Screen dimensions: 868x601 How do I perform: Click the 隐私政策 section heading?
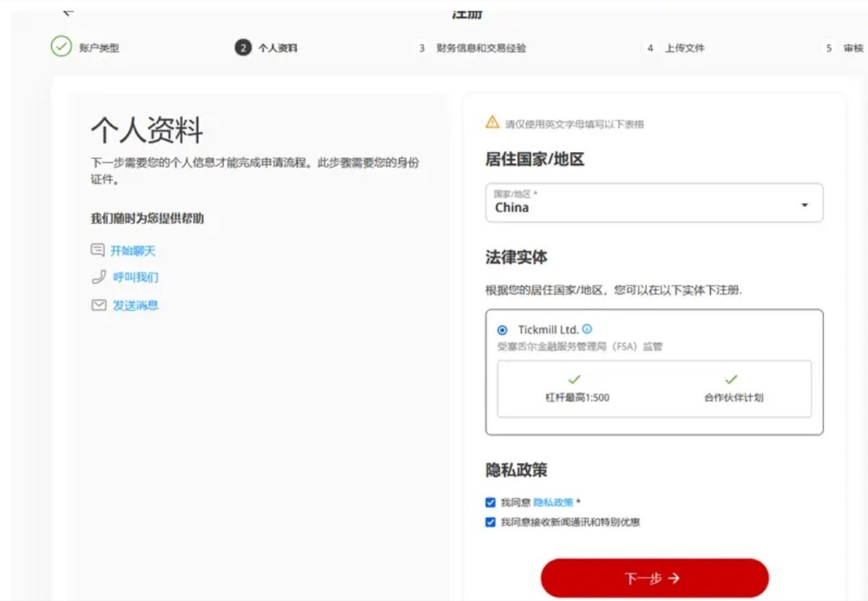click(516, 470)
